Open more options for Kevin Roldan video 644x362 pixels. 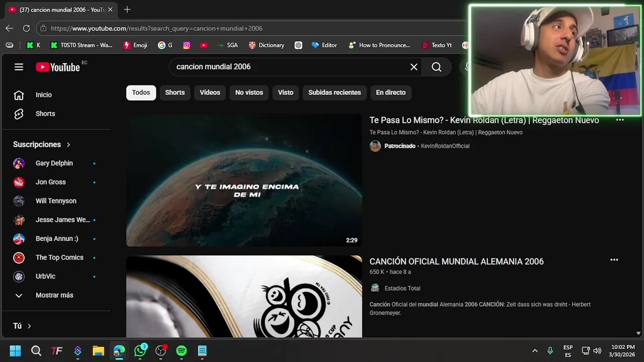tap(620, 120)
